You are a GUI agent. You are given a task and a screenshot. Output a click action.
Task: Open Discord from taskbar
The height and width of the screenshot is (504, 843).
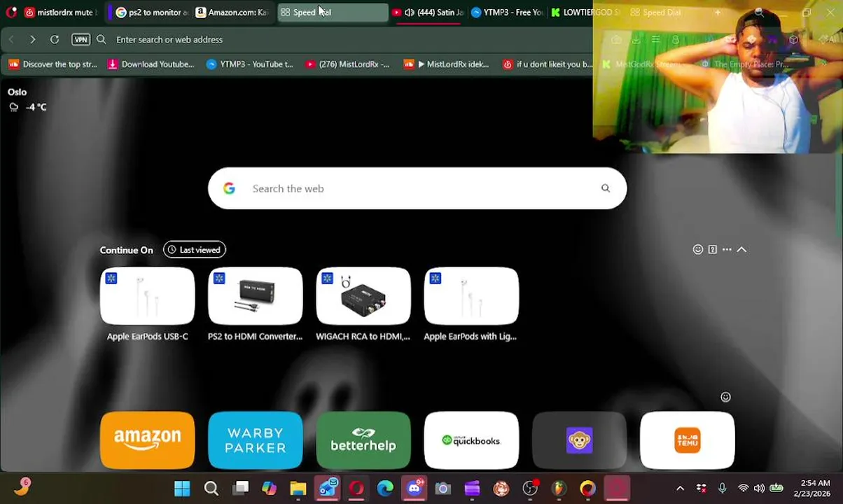tap(414, 488)
